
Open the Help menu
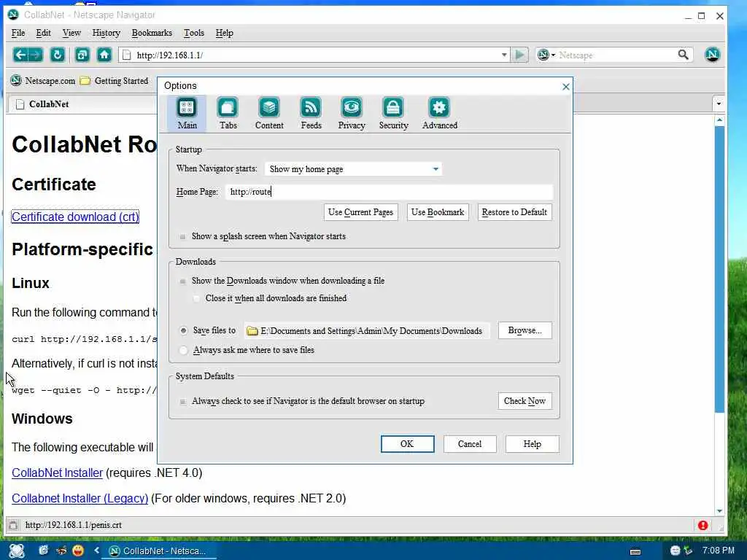click(x=225, y=33)
